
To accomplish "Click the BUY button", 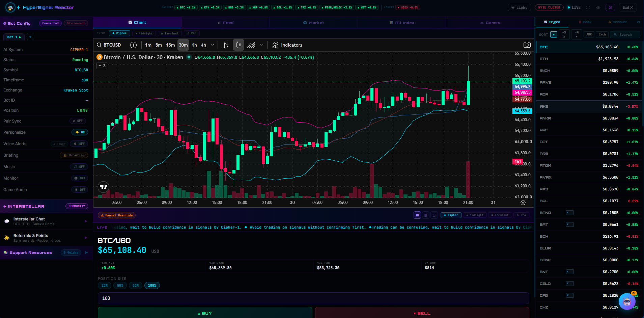I will [205, 313].
